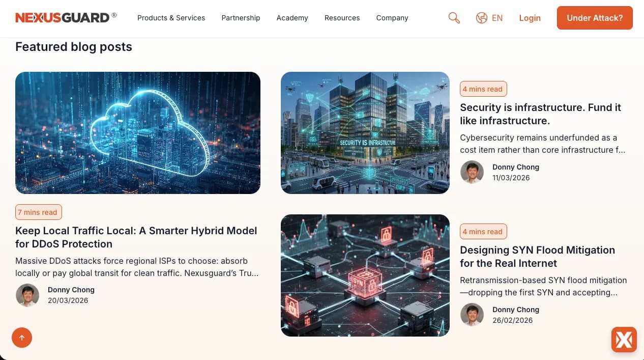The image size is (644, 360).
Task: Open the Academy menu item
Action: point(292,18)
